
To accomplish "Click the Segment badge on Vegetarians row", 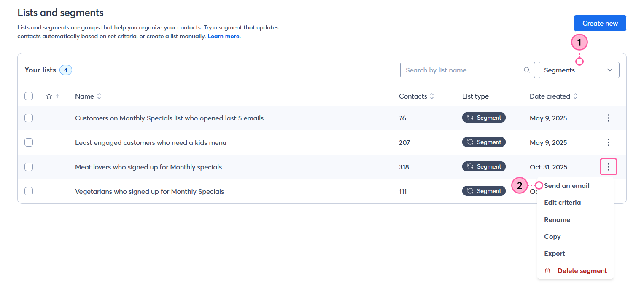I will pos(484,190).
